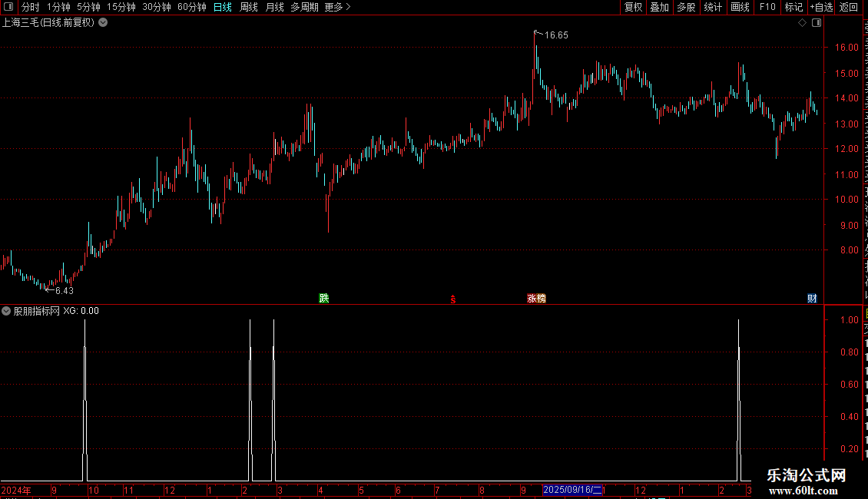
Task: Enable 多股 multi-stock view
Action: click(x=686, y=7)
